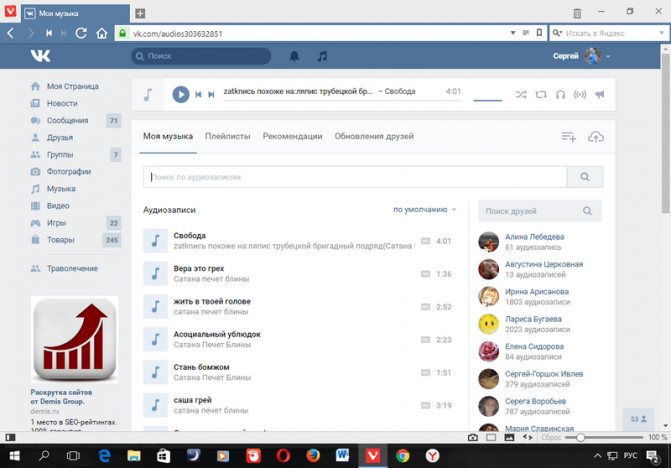This screenshot has width=671, height=468.
Task: Play the current track Свобода
Action: [x=181, y=94]
